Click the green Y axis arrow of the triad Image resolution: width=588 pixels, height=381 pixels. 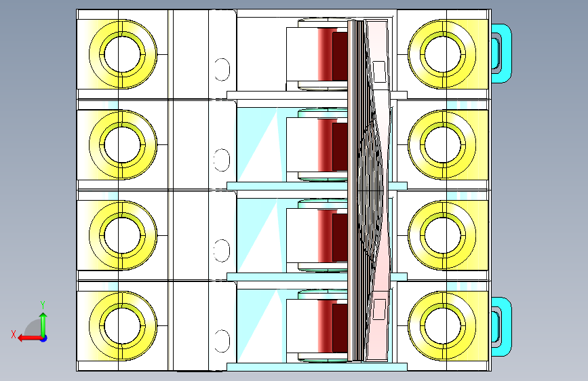pos(43,325)
